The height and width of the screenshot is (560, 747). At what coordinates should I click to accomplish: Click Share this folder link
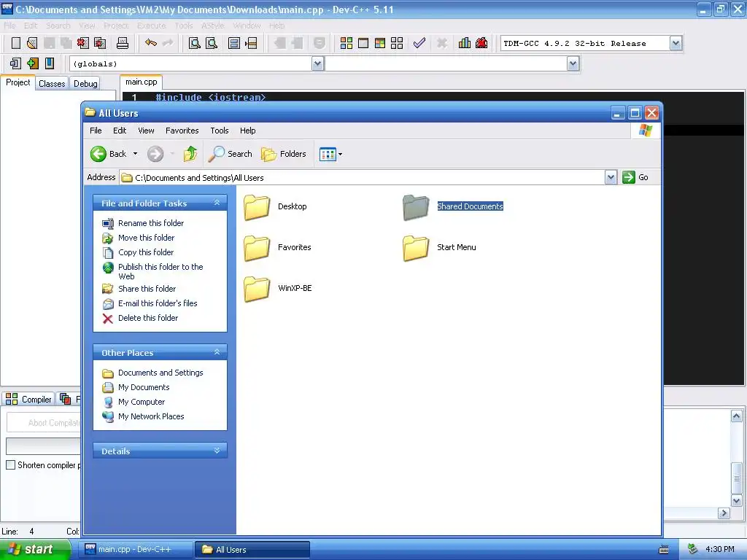(x=147, y=289)
